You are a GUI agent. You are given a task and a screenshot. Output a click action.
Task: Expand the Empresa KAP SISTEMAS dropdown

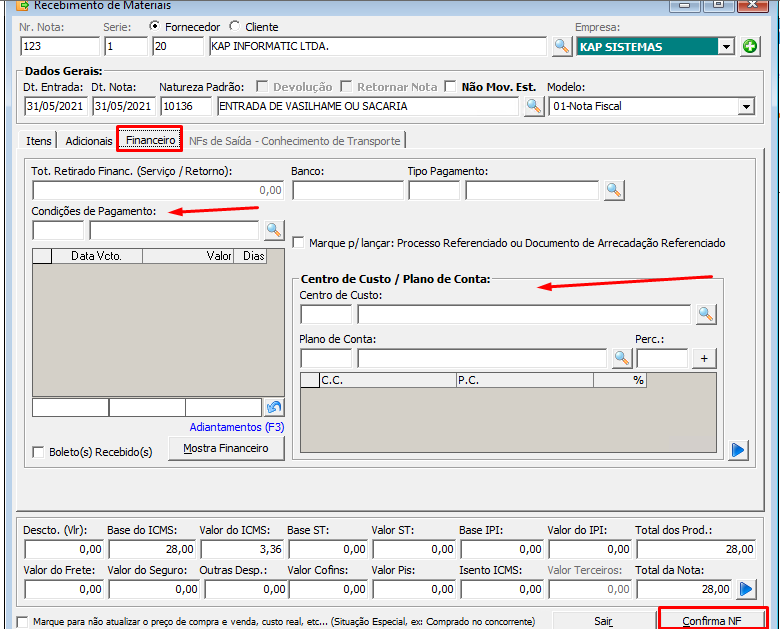(725, 46)
